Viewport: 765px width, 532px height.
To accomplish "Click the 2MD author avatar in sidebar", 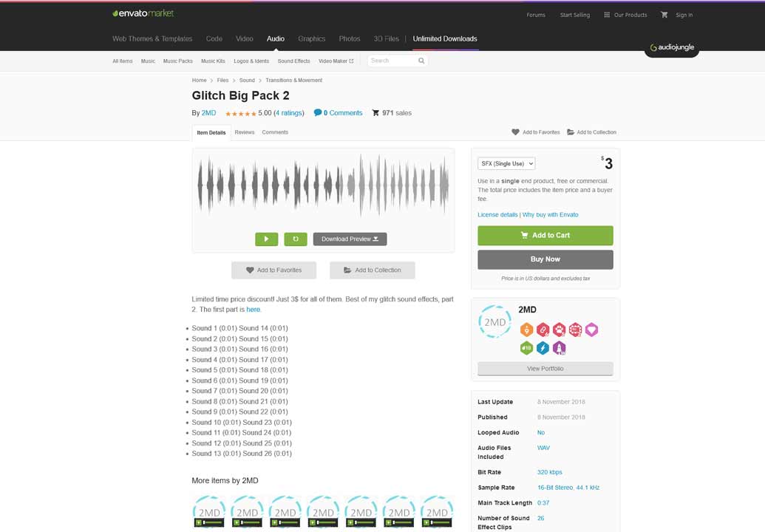I will pos(494,322).
